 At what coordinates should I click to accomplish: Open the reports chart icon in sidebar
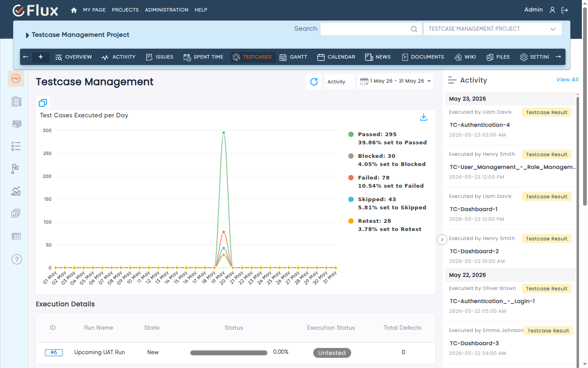click(x=16, y=191)
